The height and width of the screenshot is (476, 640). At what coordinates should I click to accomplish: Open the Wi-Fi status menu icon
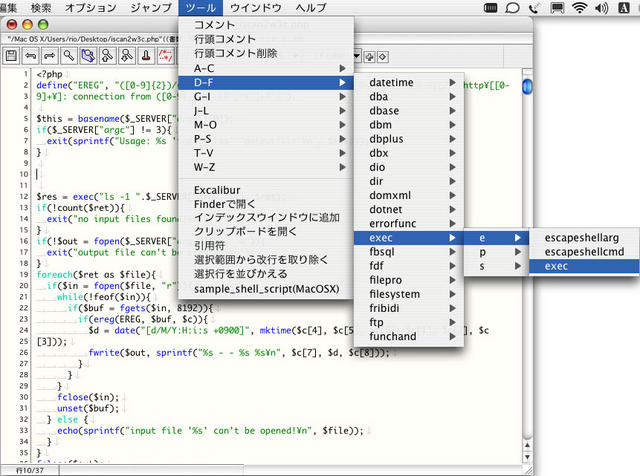click(579, 8)
